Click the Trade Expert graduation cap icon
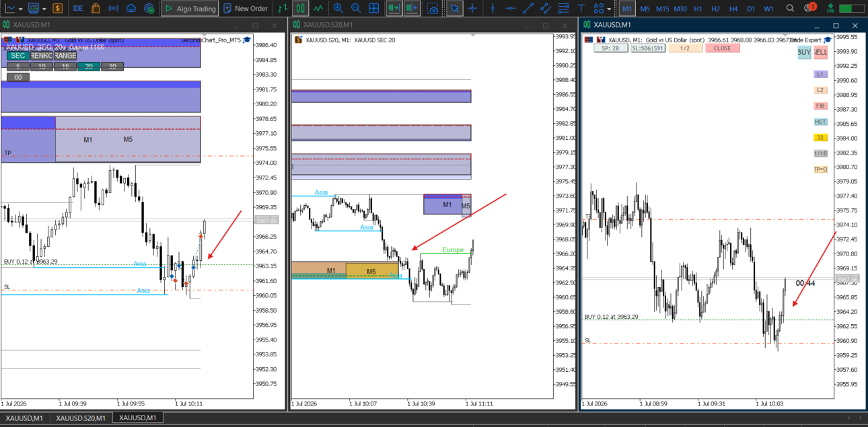868x427 pixels. coord(828,40)
